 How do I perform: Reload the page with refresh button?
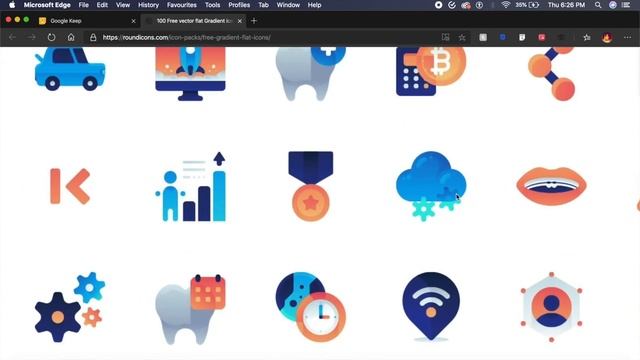point(51,37)
